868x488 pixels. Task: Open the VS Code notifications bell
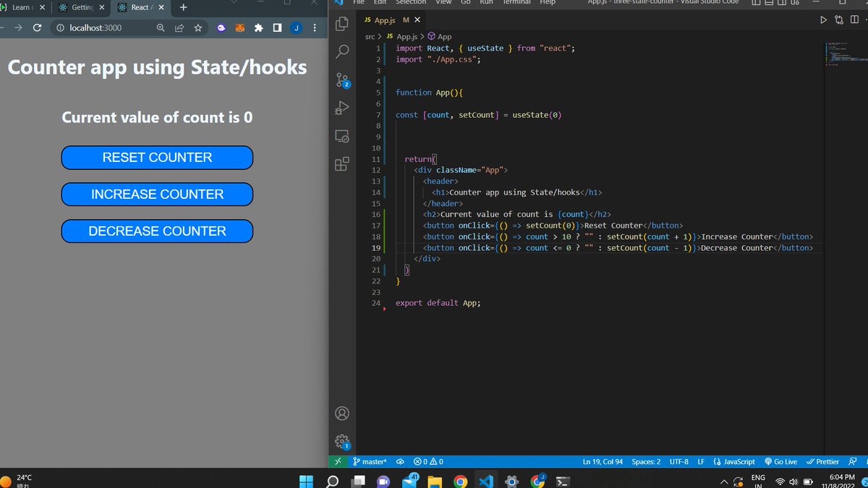(865, 461)
